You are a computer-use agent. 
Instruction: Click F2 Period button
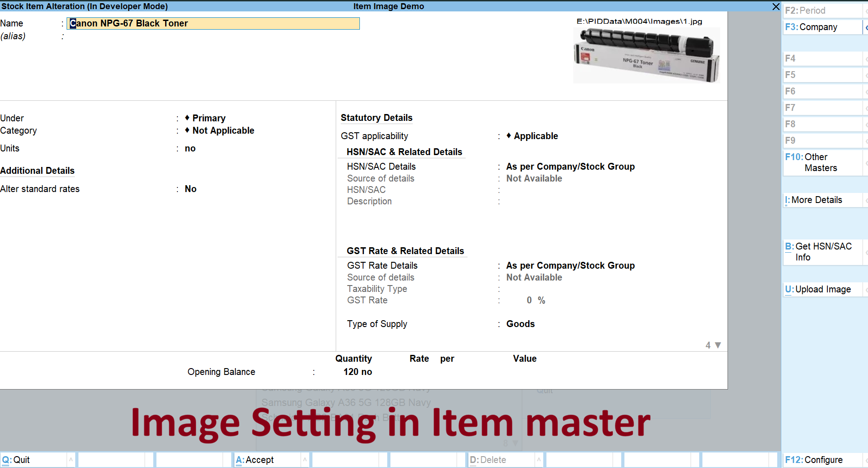[x=822, y=10]
